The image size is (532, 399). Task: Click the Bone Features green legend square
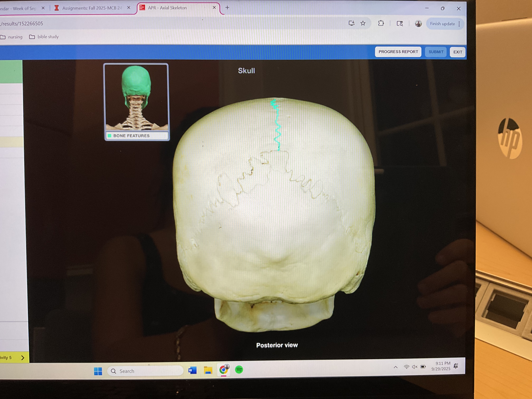click(109, 136)
